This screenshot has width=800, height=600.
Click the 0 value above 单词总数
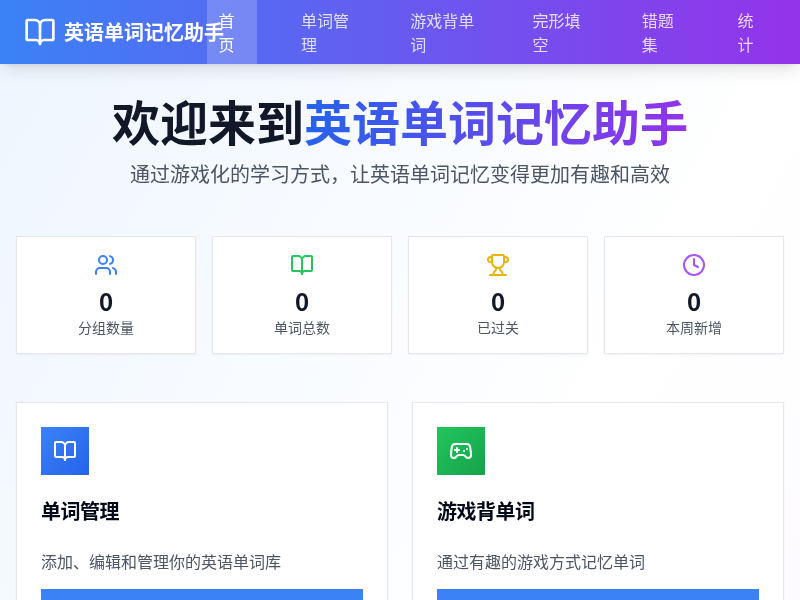pos(302,302)
